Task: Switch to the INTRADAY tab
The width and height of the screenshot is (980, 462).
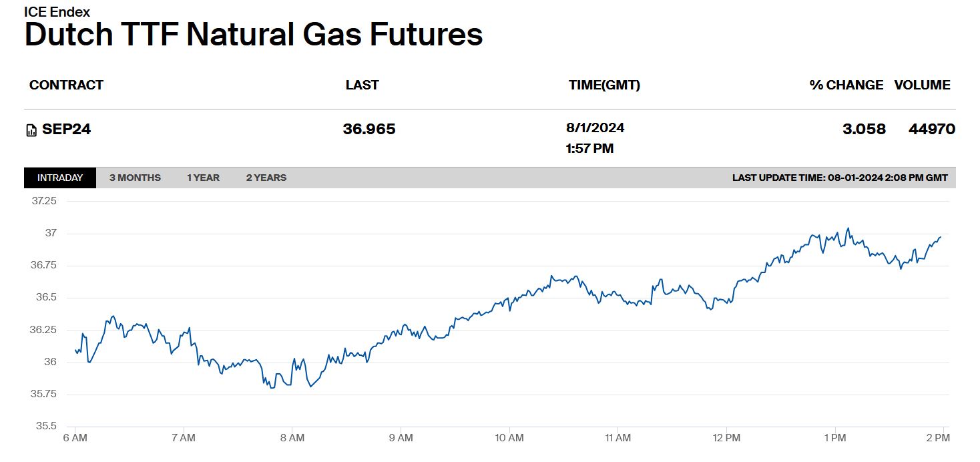Action: [60, 178]
